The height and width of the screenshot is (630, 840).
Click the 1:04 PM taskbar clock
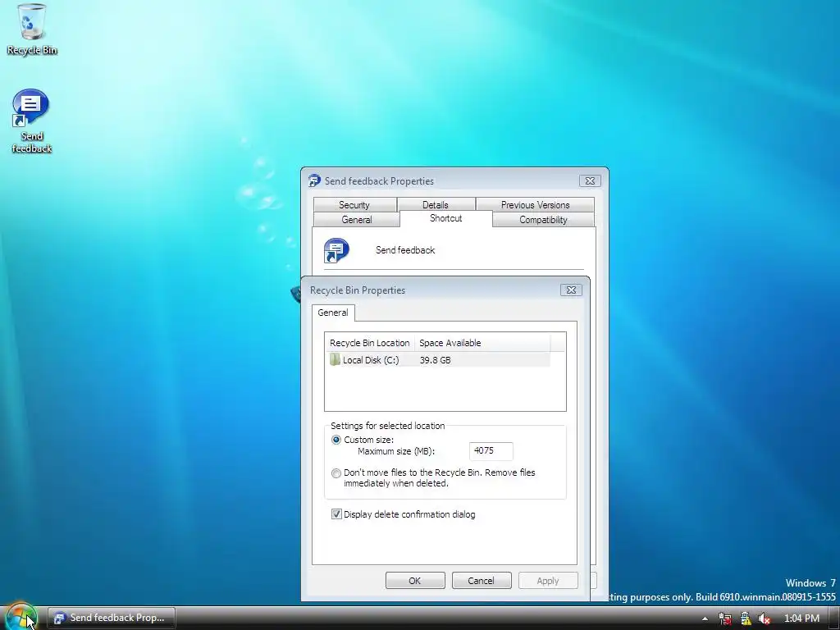coord(801,619)
